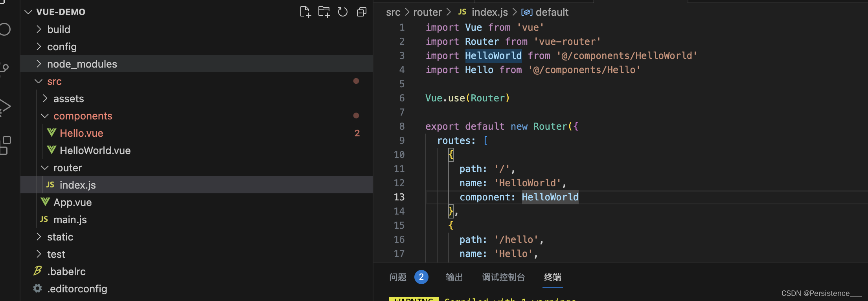Click the New File icon in explorer header
Image resolution: width=868 pixels, height=301 pixels.
coord(305,12)
